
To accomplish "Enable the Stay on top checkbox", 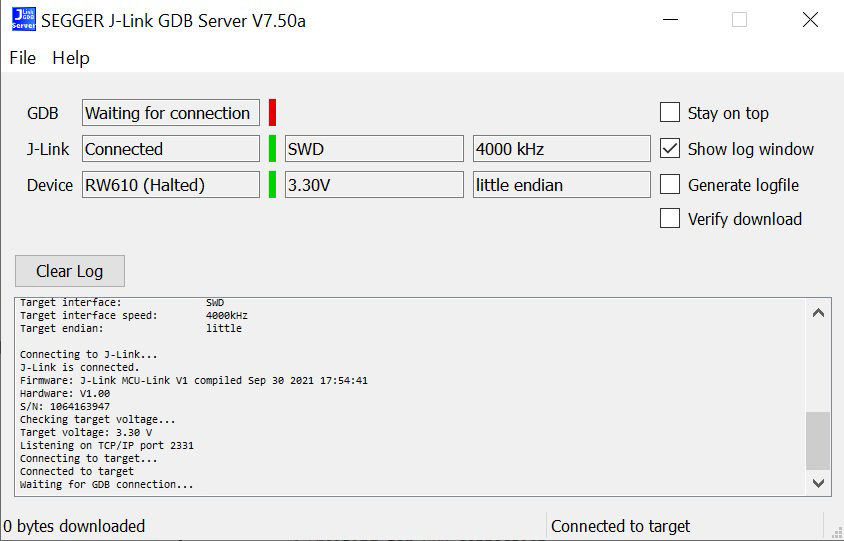I will click(x=670, y=113).
